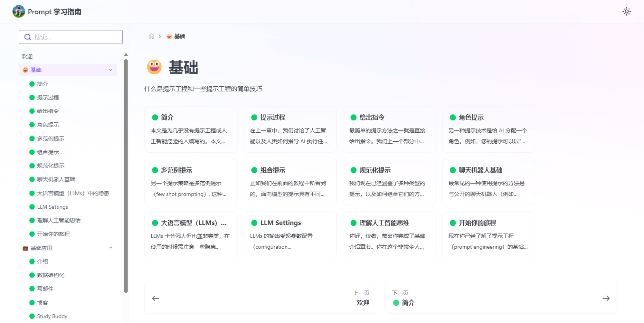
Task: Go to next page 简介
Action: tap(501, 299)
